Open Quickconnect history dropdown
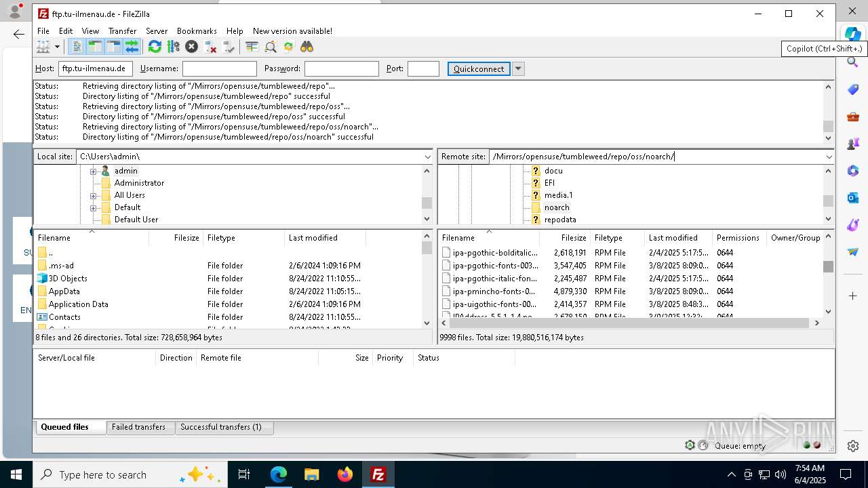Image resolution: width=868 pixels, height=488 pixels. [x=518, y=68]
